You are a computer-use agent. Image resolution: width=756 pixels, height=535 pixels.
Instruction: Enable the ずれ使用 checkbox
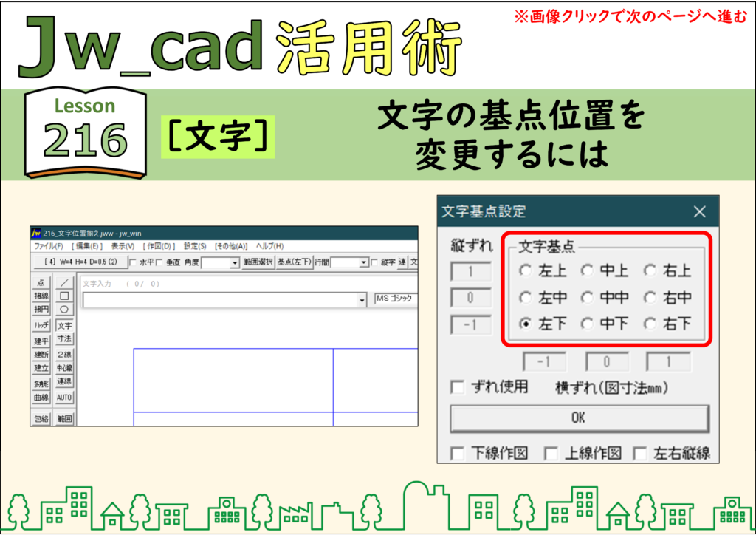coord(458,387)
